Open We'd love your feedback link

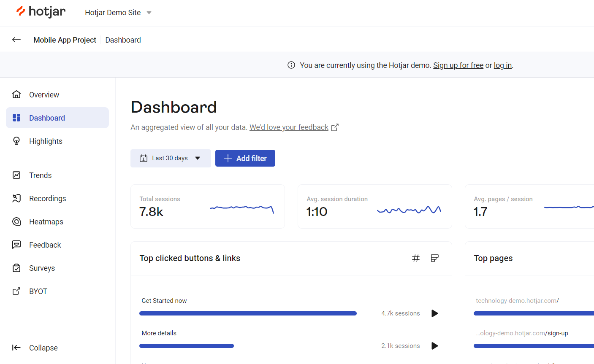289,127
